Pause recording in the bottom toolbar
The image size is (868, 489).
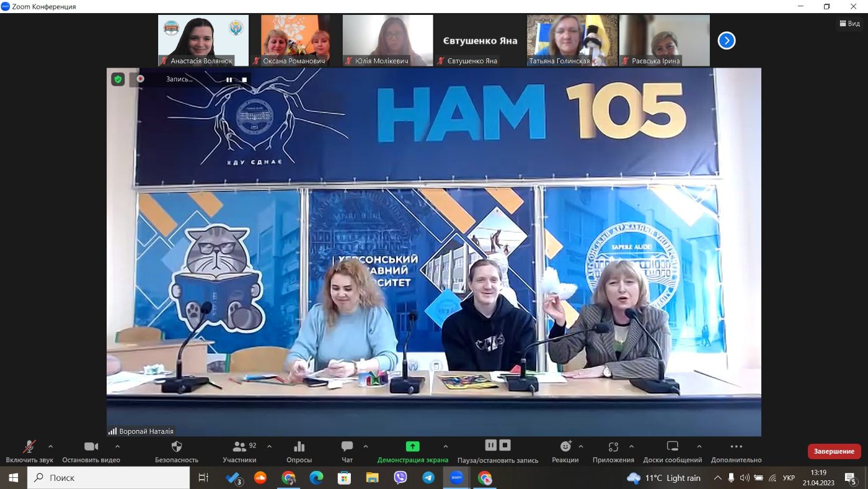[491, 445]
